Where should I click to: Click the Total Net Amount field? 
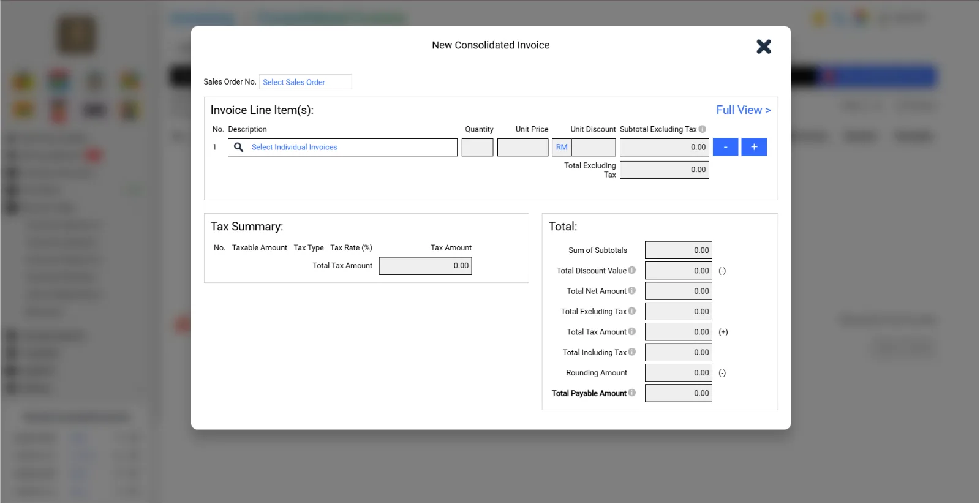(678, 291)
